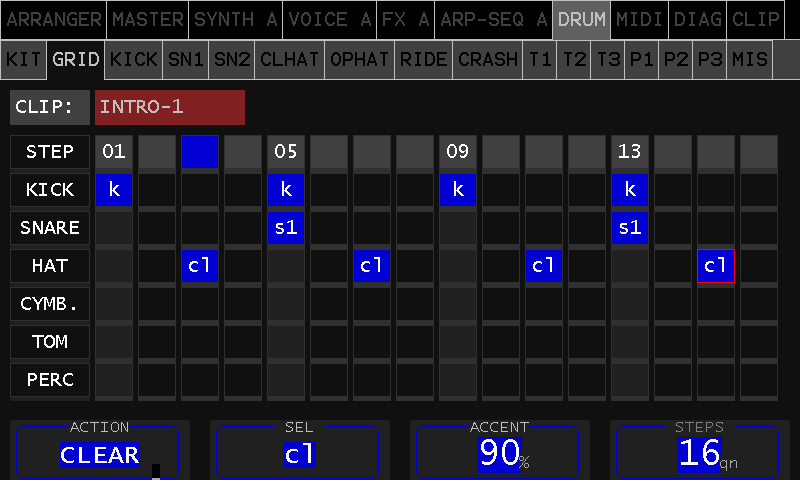The height and width of the screenshot is (480, 800).
Task: Click the INTRO-1 clip name field
Action: tap(170, 107)
